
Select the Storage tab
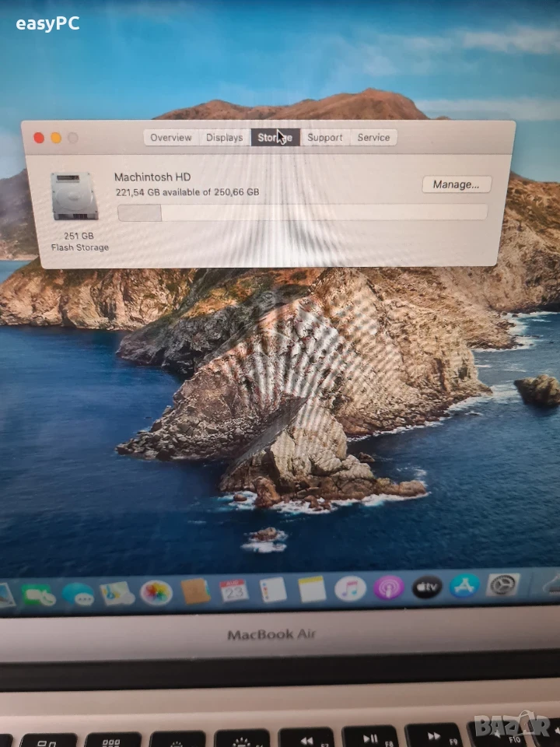point(275,138)
